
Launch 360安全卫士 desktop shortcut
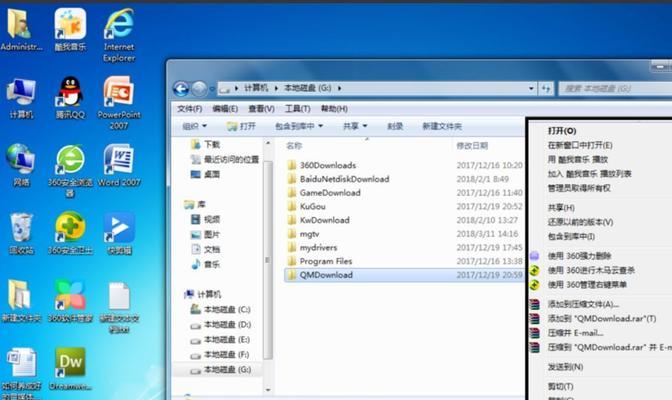(70, 234)
